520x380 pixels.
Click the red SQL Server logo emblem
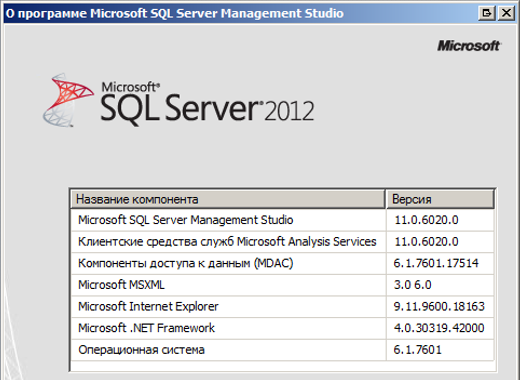[68, 100]
